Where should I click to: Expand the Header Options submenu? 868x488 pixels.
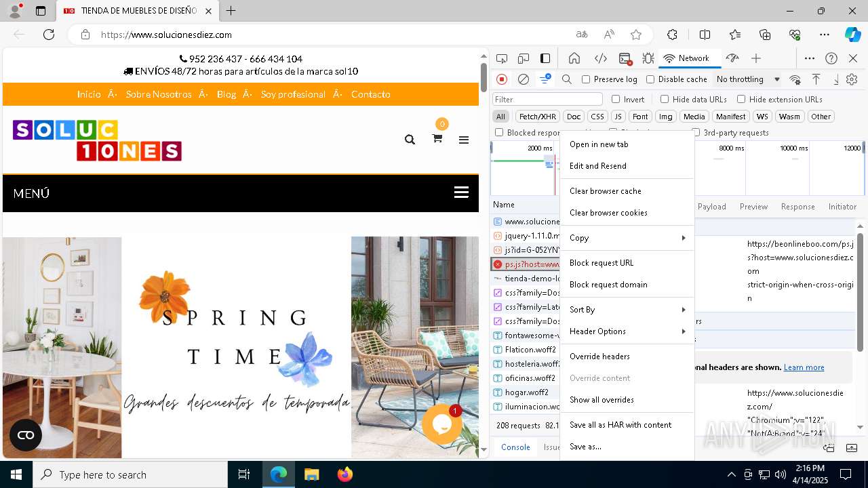(x=627, y=331)
